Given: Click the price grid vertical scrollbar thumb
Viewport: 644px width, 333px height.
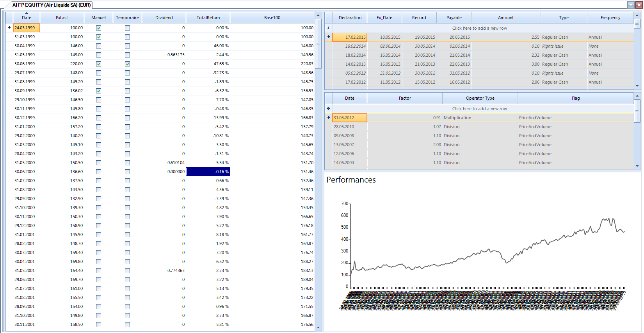Looking at the screenshot, I should (x=318, y=44).
